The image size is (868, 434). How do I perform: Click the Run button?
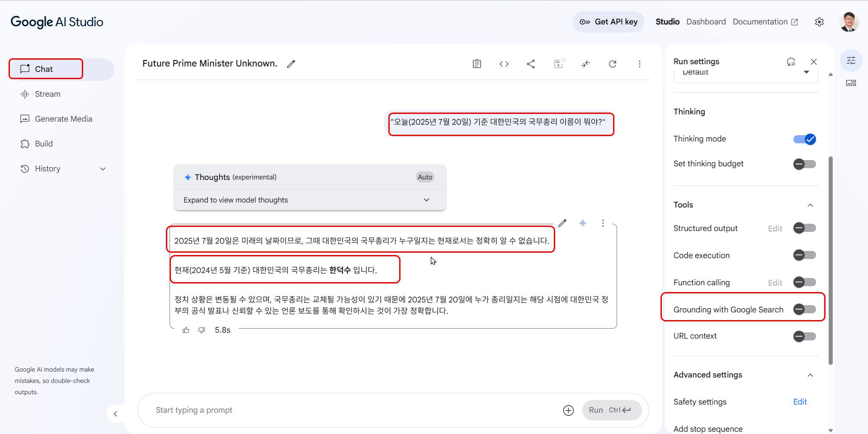[x=612, y=410]
